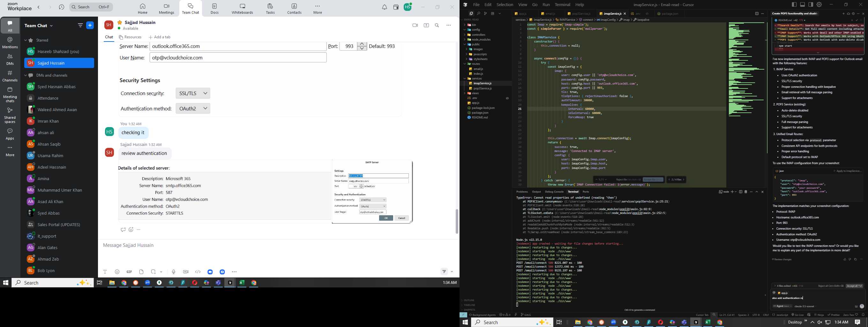This screenshot has height=327, width=868.
Task: Open Selection menu in Cursor
Action: (x=505, y=5)
